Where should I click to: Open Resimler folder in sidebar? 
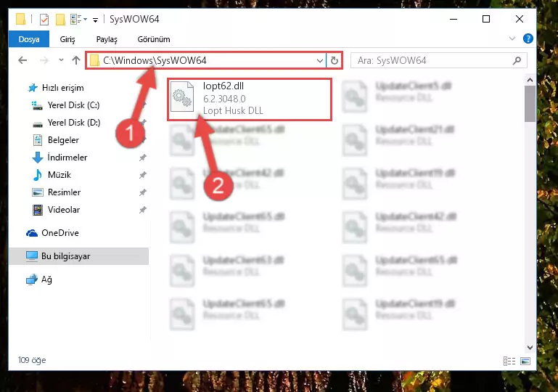[56, 192]
